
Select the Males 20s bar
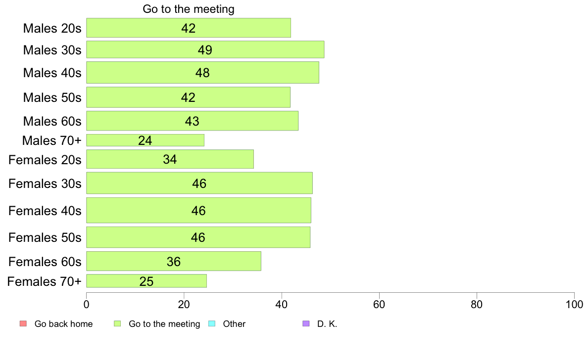189,28
